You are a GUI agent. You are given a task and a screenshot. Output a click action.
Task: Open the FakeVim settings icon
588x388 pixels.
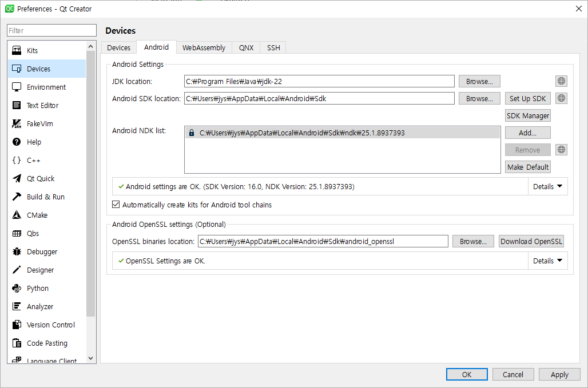(x=17, y=123)
